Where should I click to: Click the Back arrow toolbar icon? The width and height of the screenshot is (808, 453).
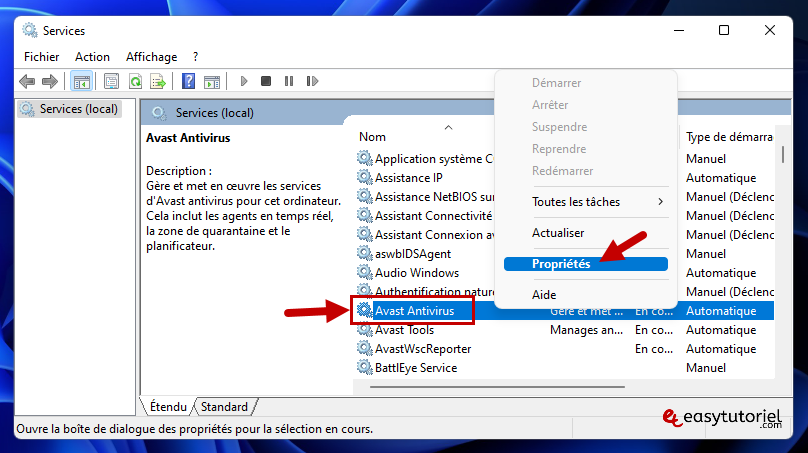tap(27, 81)
